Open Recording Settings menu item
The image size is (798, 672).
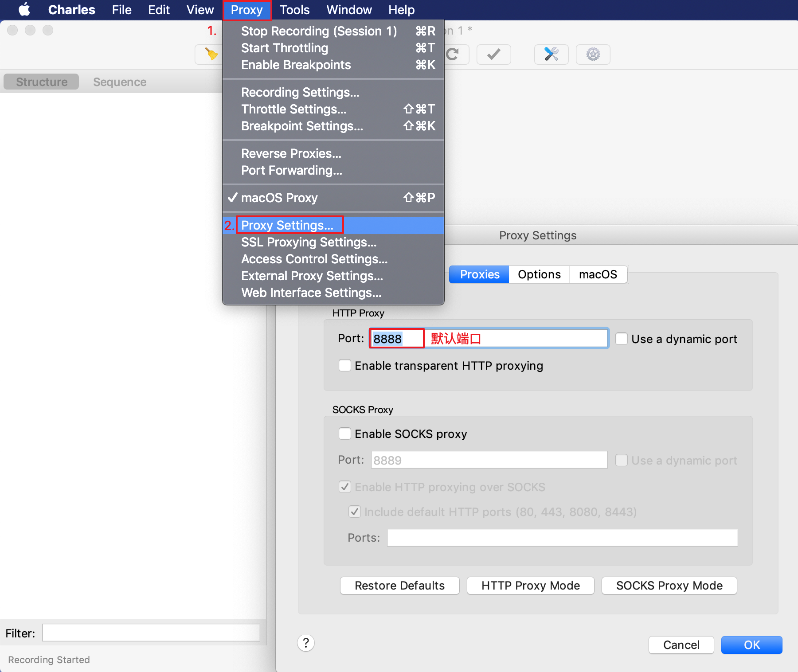[x=333, y=92]
